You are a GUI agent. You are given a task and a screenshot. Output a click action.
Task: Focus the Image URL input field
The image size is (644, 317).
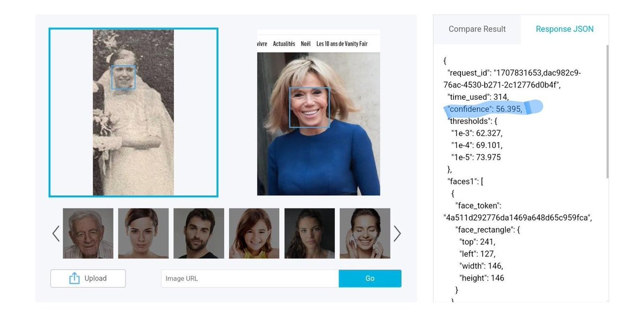[250, 278]
